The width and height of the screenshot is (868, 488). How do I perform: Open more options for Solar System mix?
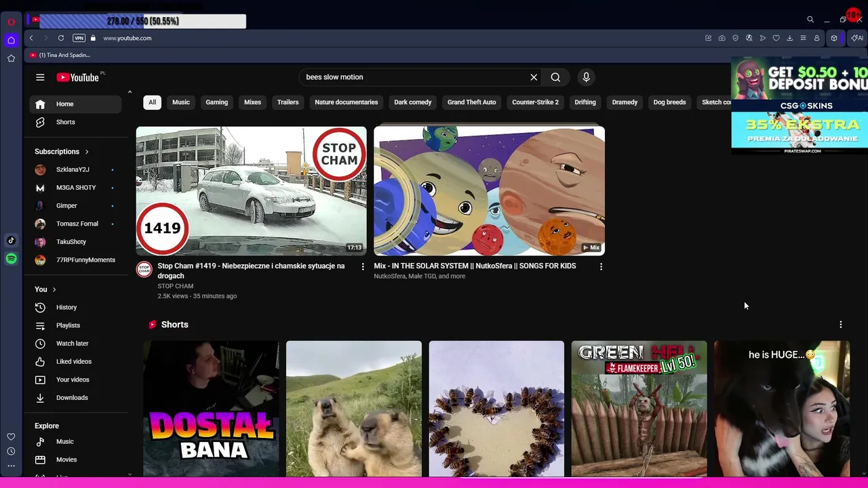(601, 267)
